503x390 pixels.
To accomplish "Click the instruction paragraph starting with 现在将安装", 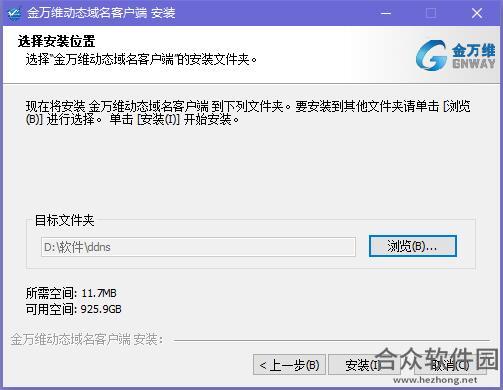I will (248, 113).
